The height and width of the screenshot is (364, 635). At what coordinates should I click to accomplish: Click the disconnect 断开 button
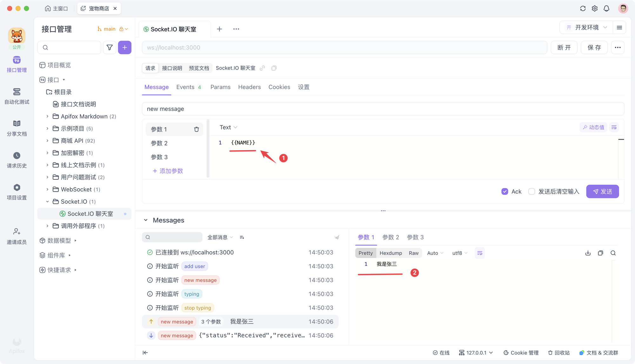point(565,47)
